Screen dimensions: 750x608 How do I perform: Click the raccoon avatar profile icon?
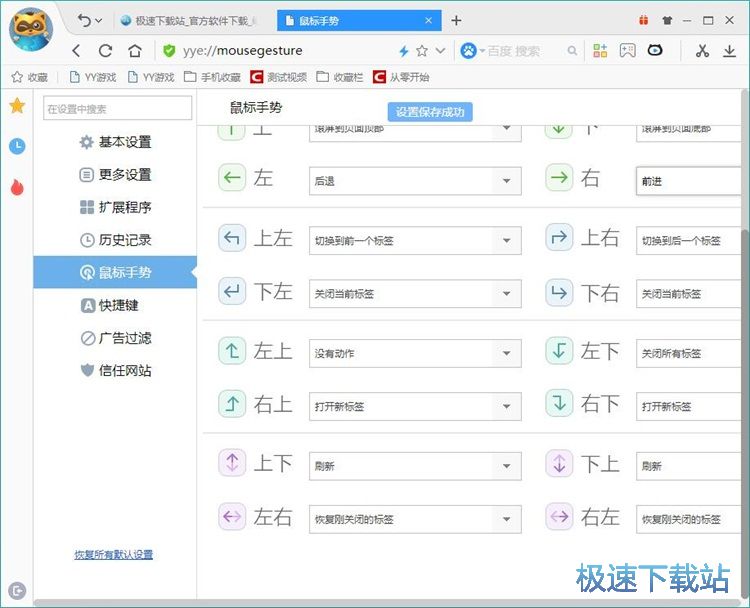point(31,30)
